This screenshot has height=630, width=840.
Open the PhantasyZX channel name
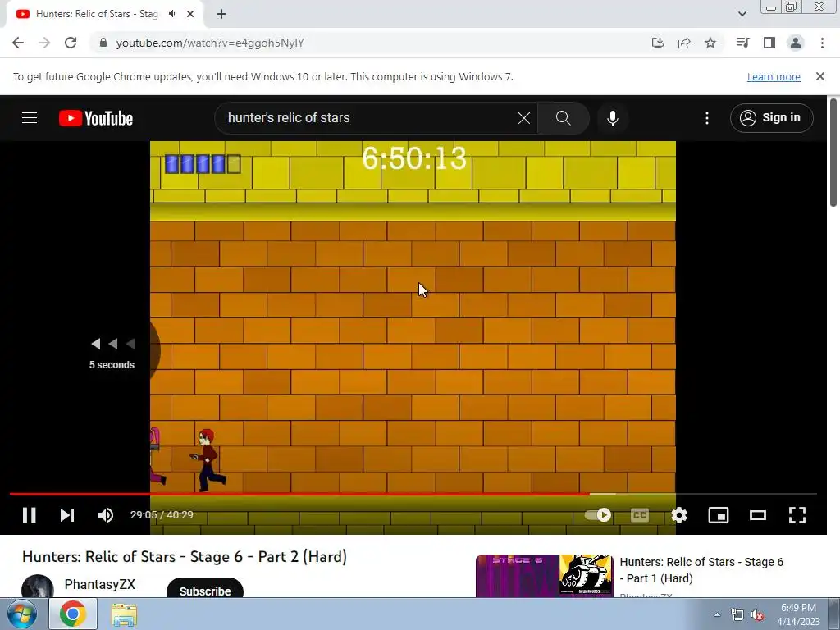pyautogui.click(x=99, y=584)
